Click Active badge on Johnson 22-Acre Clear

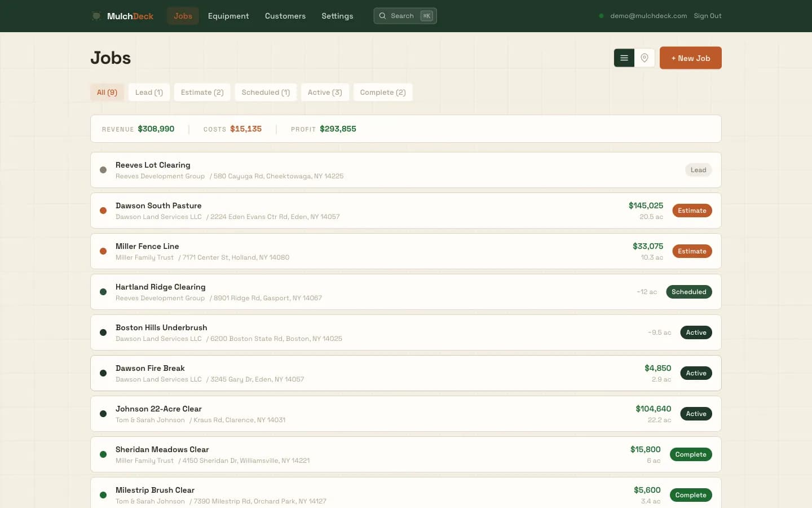pos(696,414)
